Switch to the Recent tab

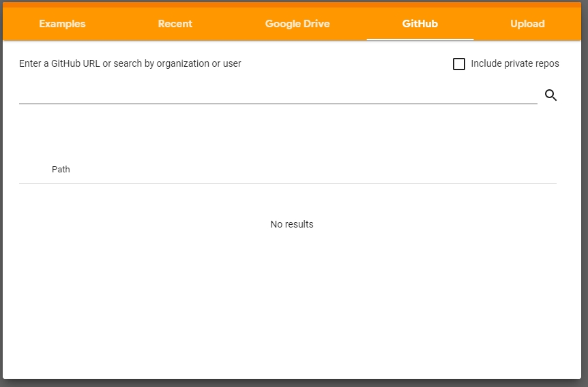[175, 24]
